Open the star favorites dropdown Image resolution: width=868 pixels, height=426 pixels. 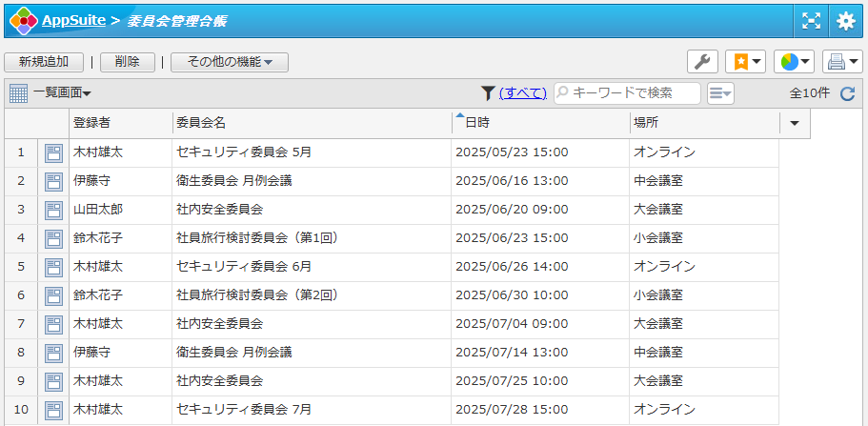point(745,62)
